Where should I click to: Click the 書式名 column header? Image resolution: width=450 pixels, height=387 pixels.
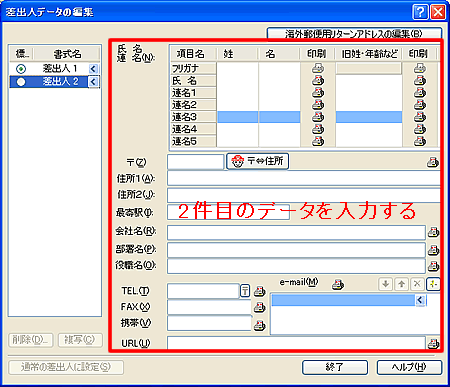[67, 54]
